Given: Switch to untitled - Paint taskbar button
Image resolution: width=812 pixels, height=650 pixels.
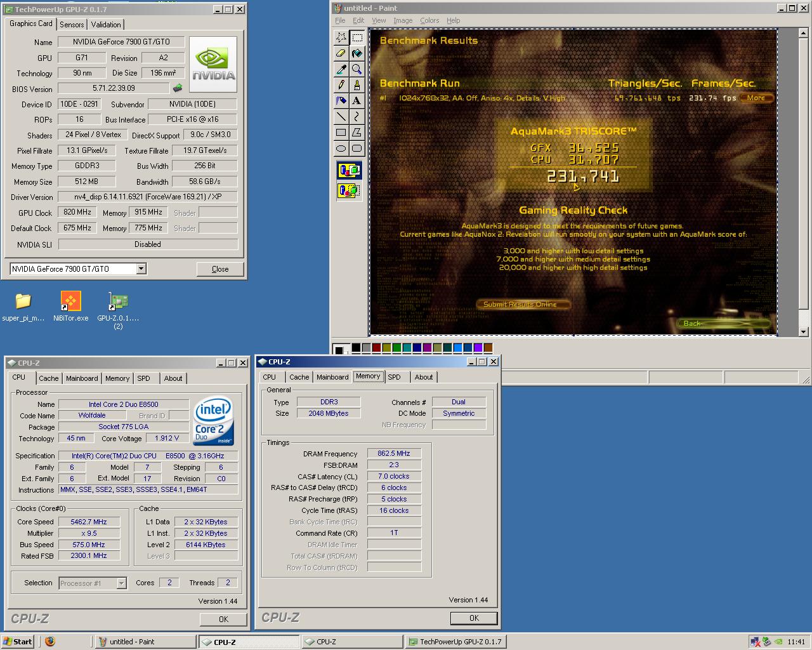Looking at the screenshot, I should tap(146, 642).
